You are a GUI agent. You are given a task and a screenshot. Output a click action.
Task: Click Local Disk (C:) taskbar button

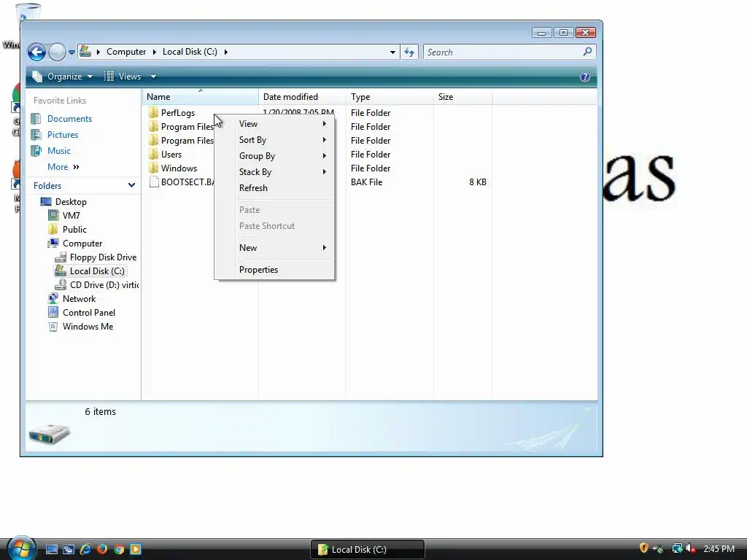click(x=368, y=550)
